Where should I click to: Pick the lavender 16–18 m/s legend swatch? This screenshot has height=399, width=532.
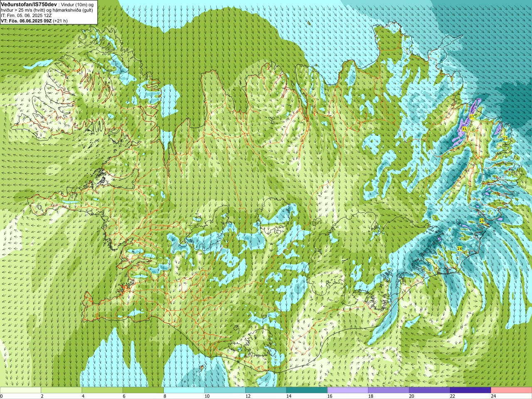click(x=348, y=390)
